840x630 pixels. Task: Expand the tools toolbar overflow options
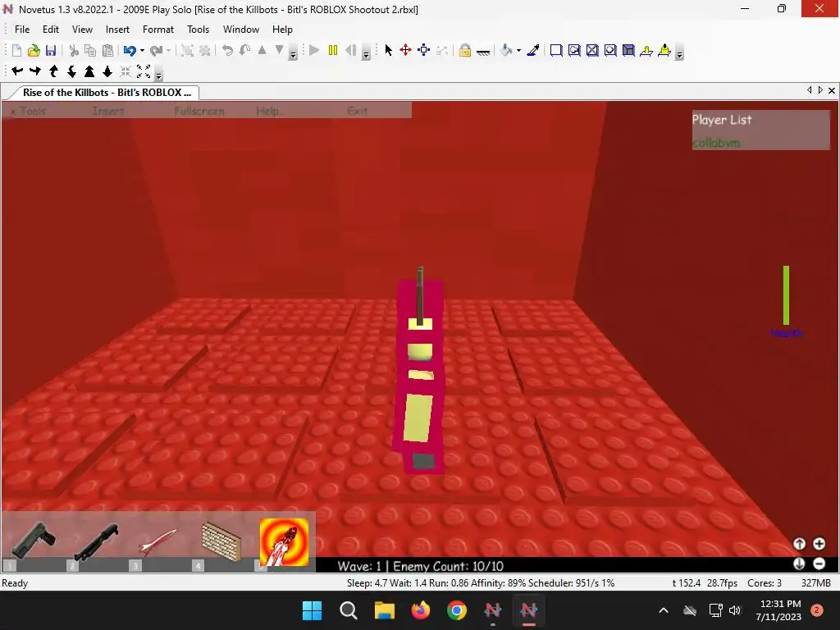[679, 52]
